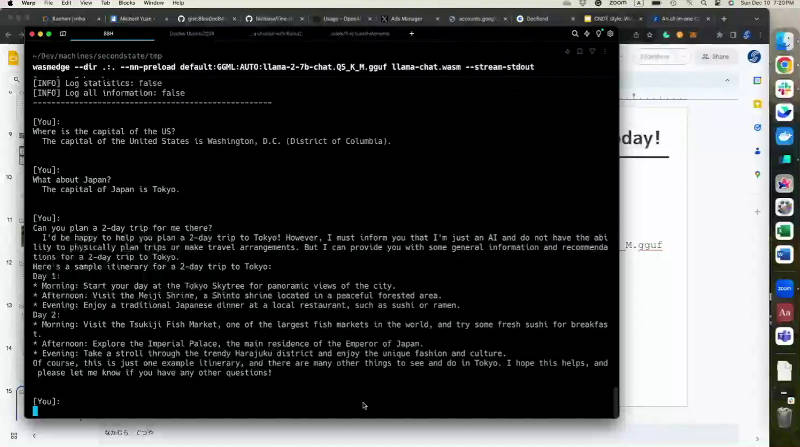Click the terminal scrollbar thumb
Image resolution: width=800 pixels, height=447 pixels.
[x=615, y=401]
